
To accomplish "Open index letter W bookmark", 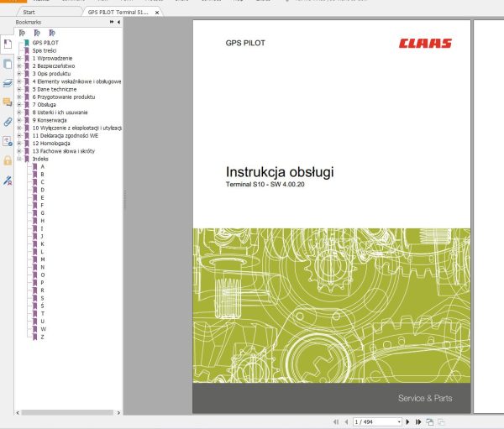I will tap(44, 329).
